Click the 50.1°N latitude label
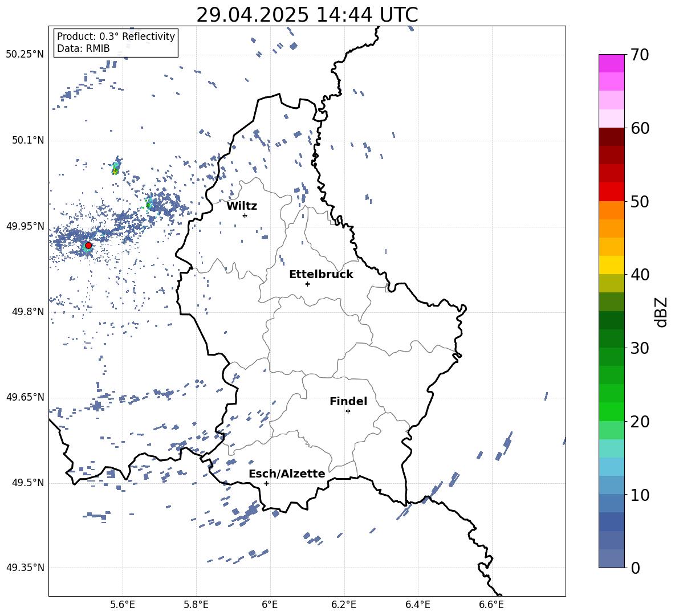 [x=27, y=141]
